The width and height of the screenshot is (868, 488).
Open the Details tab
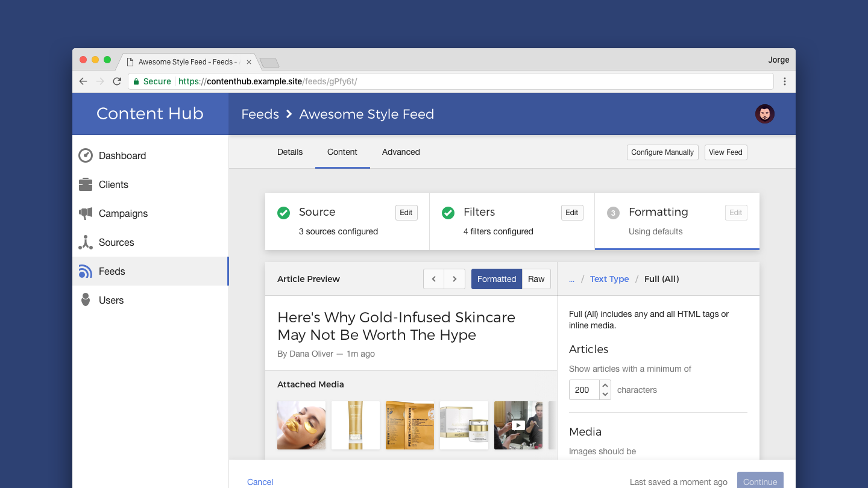[290, 152]
